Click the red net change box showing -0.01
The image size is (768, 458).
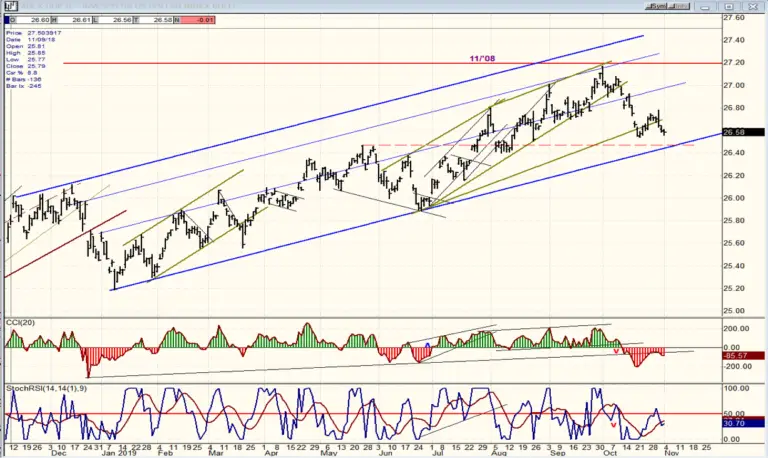tap(195, 20)
